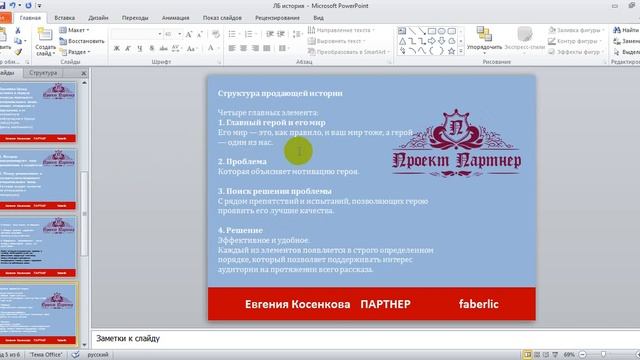Click the Создать слайд button icon
This screenshot has height=360, width=640.
coord(45,34)
